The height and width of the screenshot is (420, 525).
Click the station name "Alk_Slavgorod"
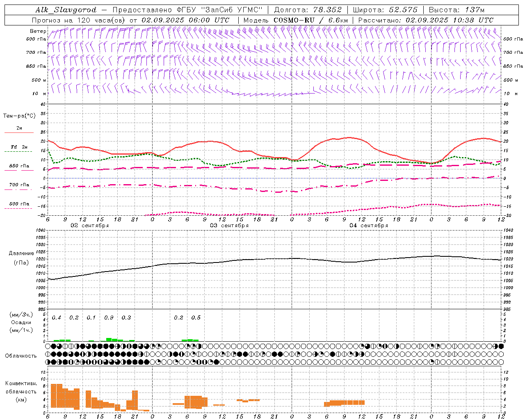pyautogui.click(x=66, y=10)
